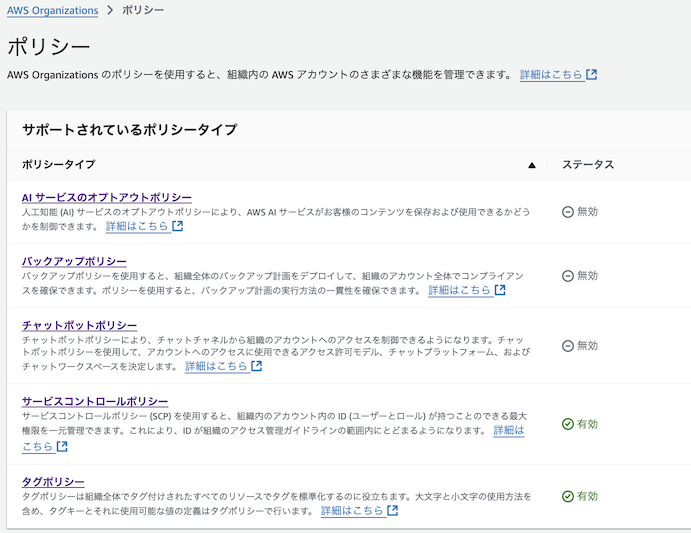Click external-link icon in tag policy row
Viewport: 691px width, 533px height.
click(393, 511)
